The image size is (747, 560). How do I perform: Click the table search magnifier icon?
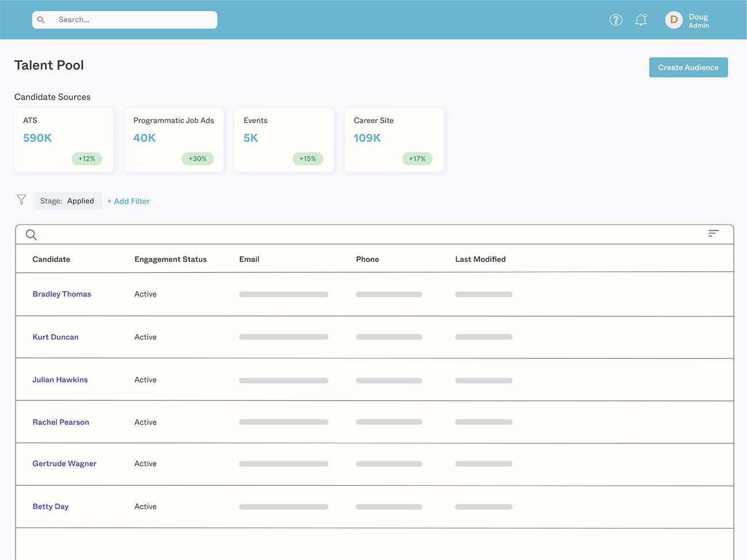pos(32,235)
